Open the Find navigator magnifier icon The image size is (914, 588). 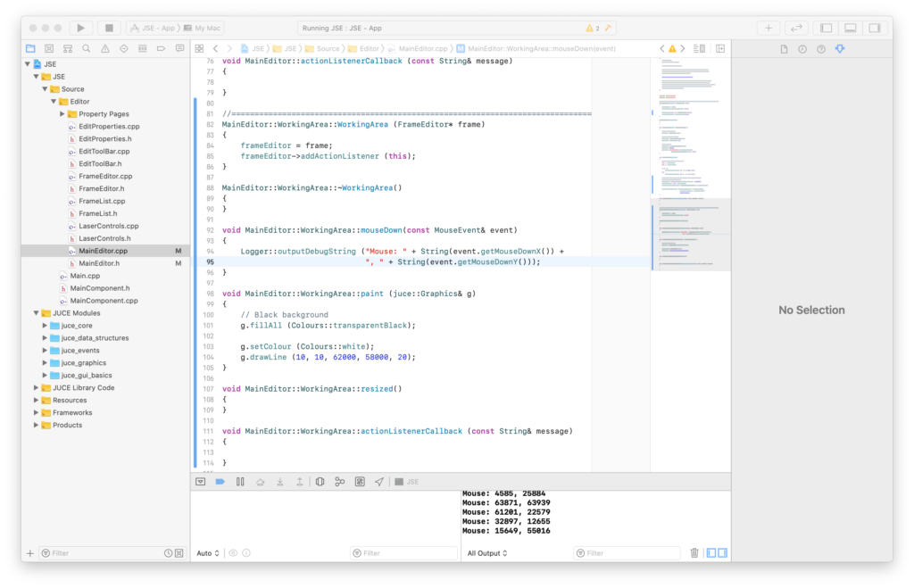[x=87, y=48]
